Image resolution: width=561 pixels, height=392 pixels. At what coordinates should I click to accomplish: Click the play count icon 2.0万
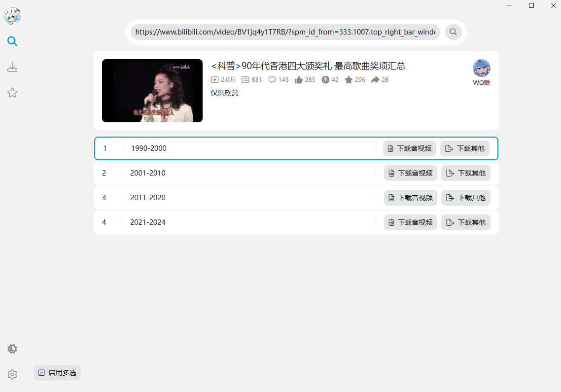(x=214, y=79)
